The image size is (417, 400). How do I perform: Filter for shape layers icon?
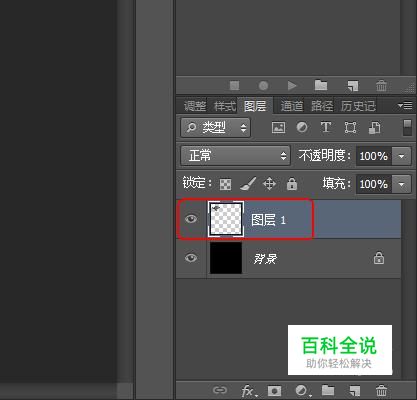coord(350,127)
